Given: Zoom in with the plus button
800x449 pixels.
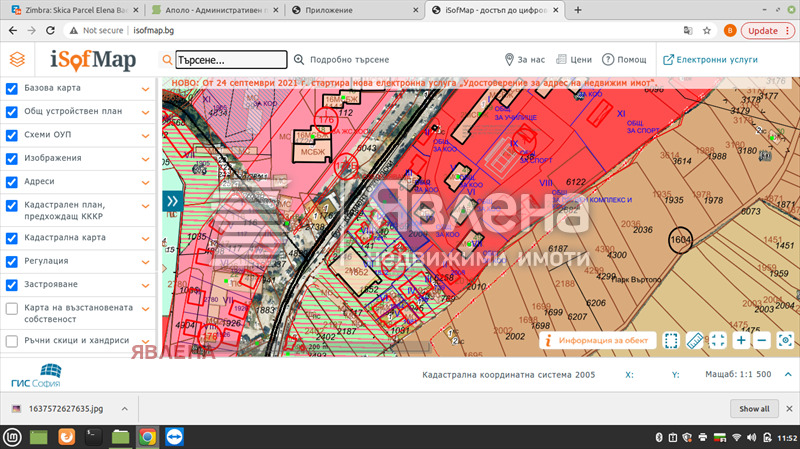Looking at the screenshot, I should [741, 341].
